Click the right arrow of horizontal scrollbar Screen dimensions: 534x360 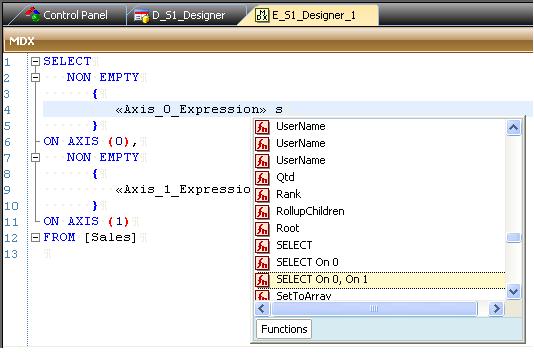(496, 309)
